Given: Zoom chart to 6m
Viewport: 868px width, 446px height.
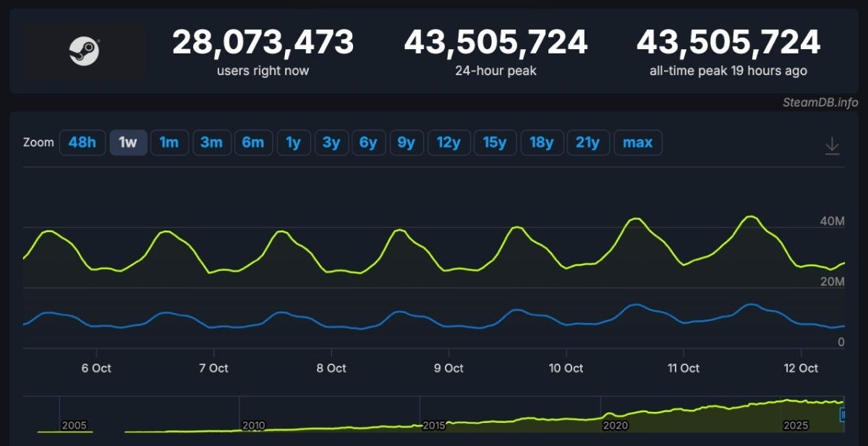Looking at the screenshot, I should tap(253, 142).
